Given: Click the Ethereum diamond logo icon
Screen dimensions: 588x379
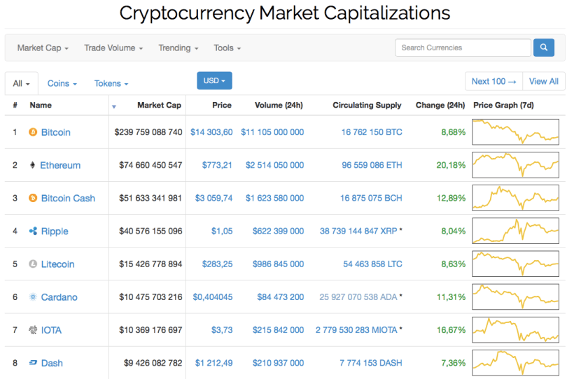Looking at the screenshot, I should pyautogui.click(x=32, y=165).
